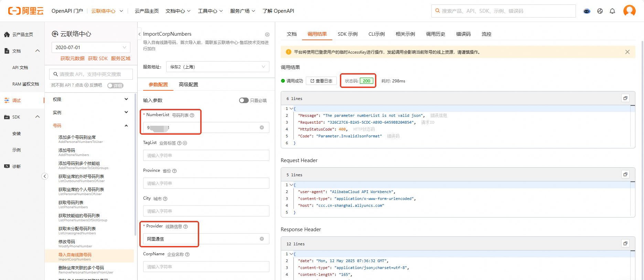Toggle the 详细 detail switch
Image resolution: width=644 pixels, height=280 pixels.
click(x=115, y=86)
